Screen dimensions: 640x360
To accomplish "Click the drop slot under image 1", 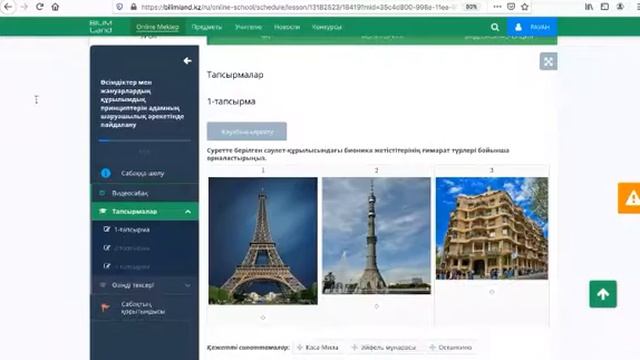I will click(x=263, y=317).
